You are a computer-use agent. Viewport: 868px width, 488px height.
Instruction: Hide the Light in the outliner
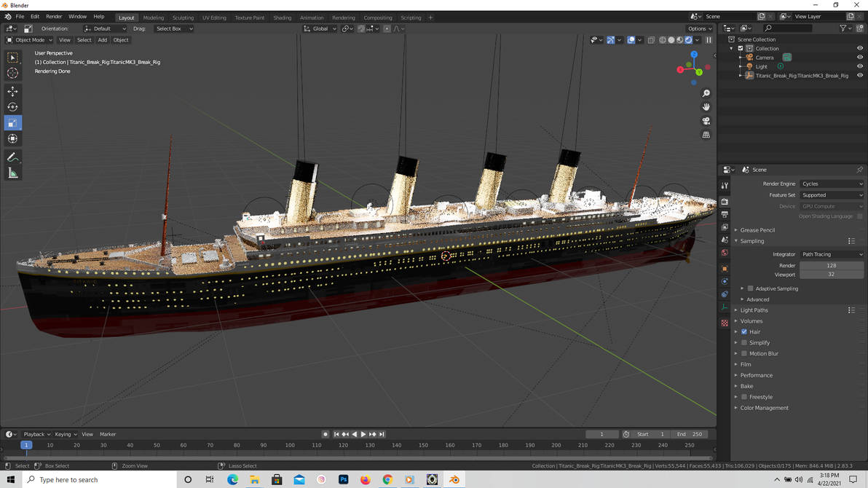pyautogui.click(x=860, y=66)
